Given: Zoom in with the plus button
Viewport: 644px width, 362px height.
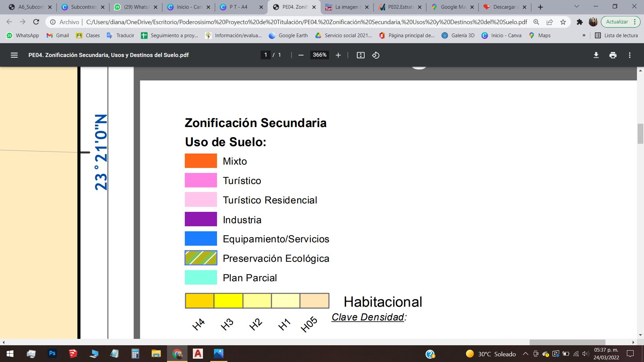Looking at the screenshot, I should point(338,55).
